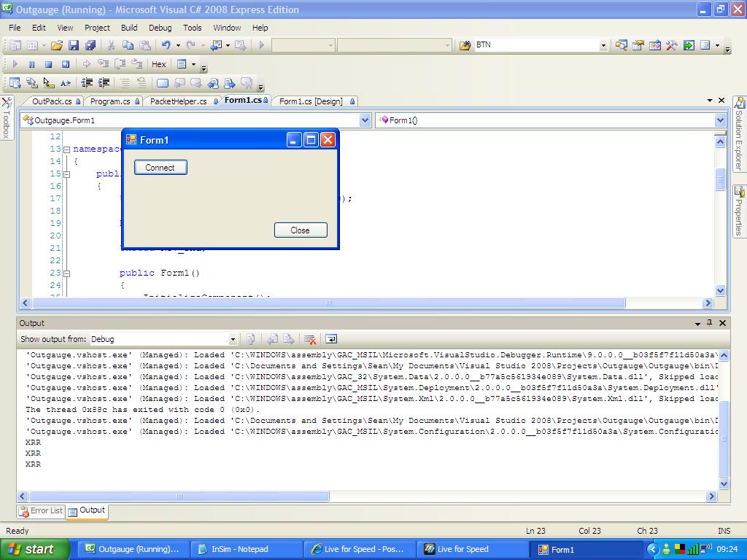Click Output pane horizontal scrollbar thumb
The width and height of the screenshot is (747, 560).
pos(179,496)
